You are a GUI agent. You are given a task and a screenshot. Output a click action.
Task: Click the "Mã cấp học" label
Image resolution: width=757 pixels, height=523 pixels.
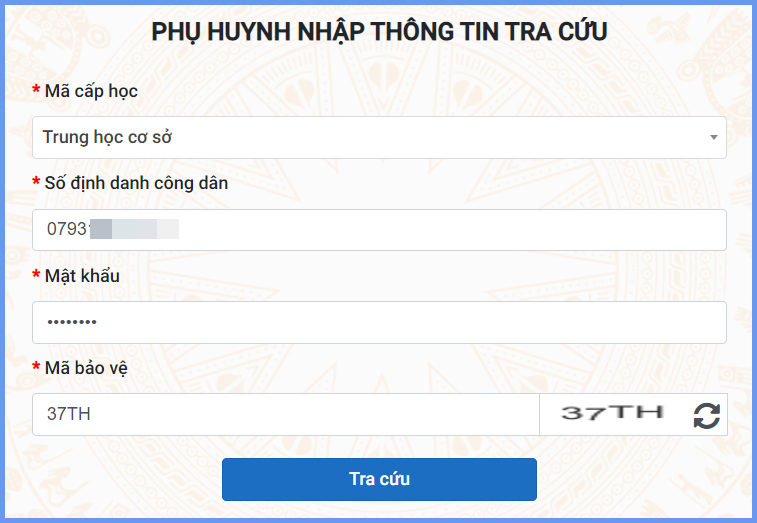91,91
